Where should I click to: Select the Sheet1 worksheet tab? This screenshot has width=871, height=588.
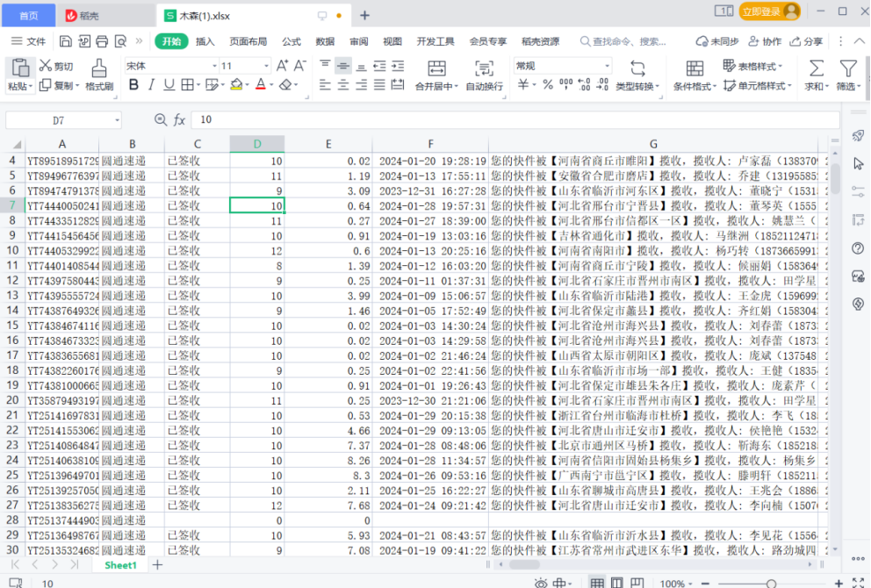[120, 565]
